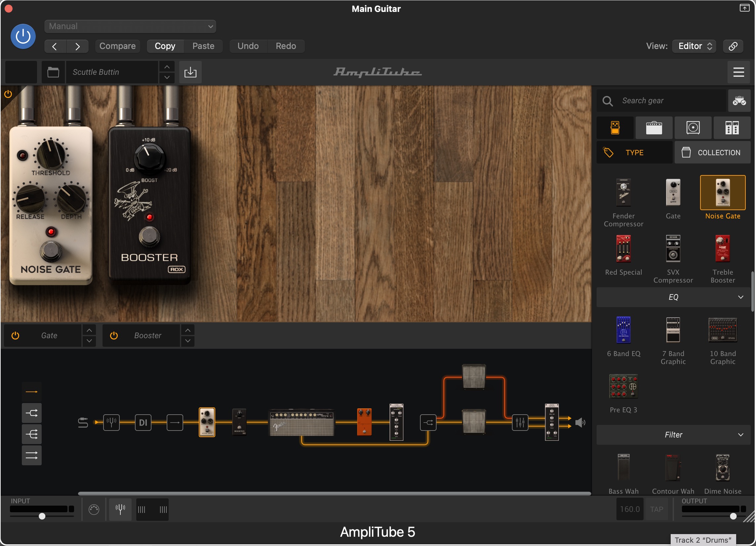Screen dimensions: 756x546
Task: Toggle the plugin power button
Action: (x=23, y=36)
